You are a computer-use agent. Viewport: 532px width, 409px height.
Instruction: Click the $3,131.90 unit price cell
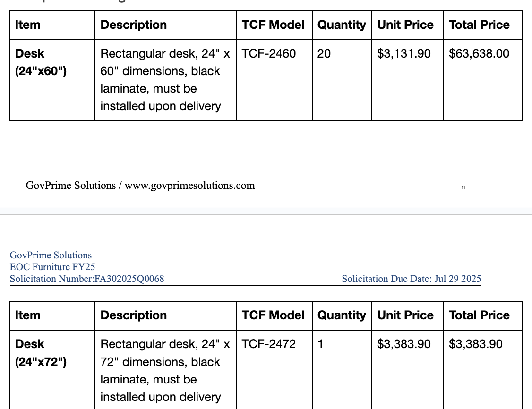click(x=407, y=80)
